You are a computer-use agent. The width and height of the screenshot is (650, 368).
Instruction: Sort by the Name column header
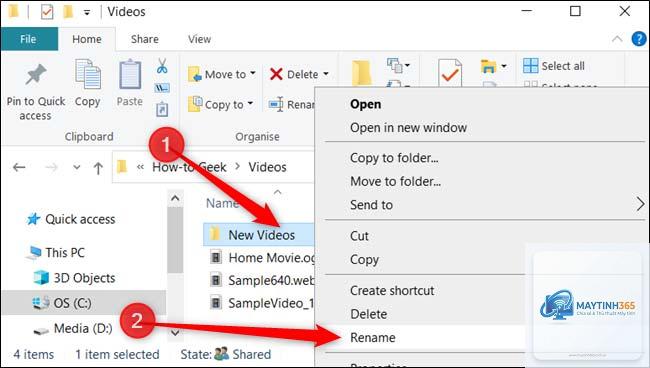222,203
